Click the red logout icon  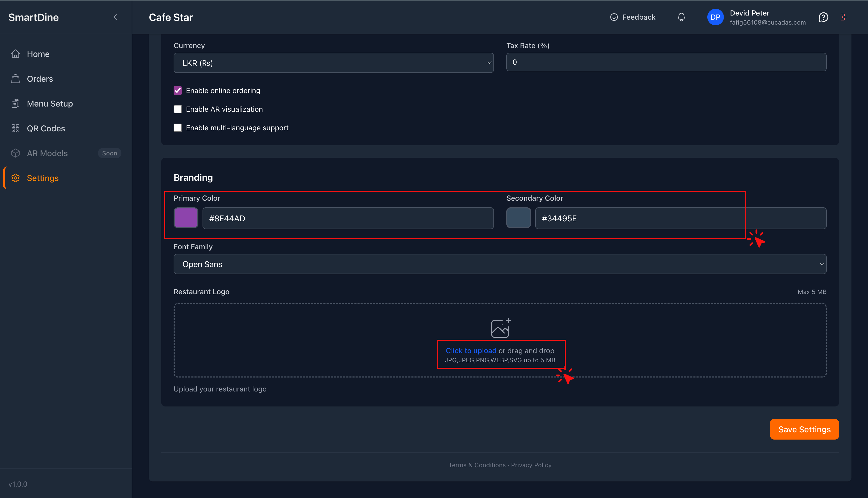(x=843, y=17)
